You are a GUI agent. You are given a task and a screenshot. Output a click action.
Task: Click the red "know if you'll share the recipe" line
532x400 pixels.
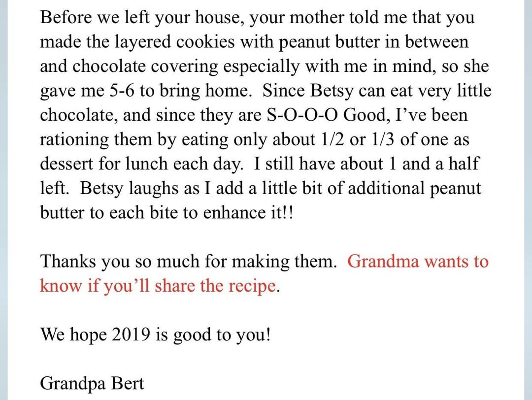[x=159, y=286]
